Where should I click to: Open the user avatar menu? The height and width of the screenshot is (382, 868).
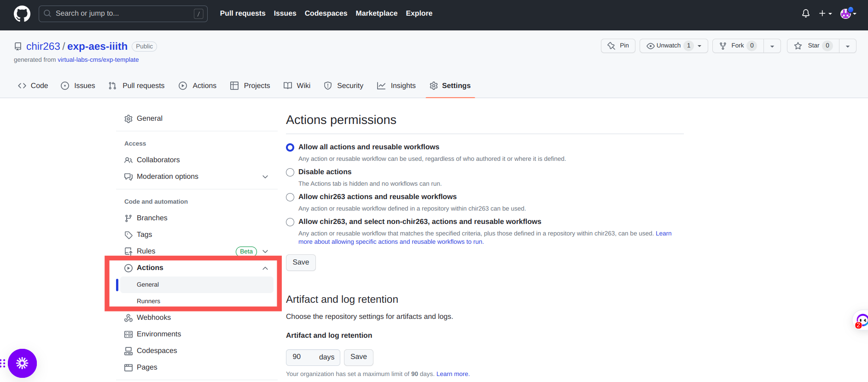pyautogui.click(x=848, y=13)
